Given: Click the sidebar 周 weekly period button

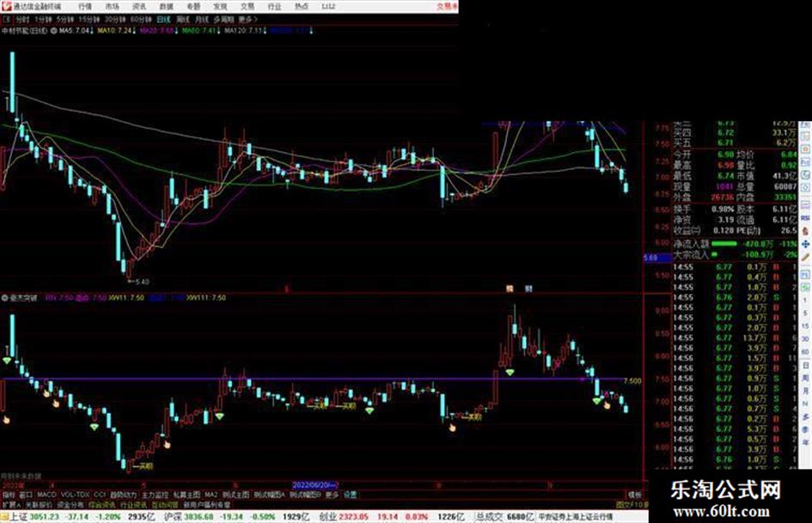Looking at the screenshot, I should 805,378.
